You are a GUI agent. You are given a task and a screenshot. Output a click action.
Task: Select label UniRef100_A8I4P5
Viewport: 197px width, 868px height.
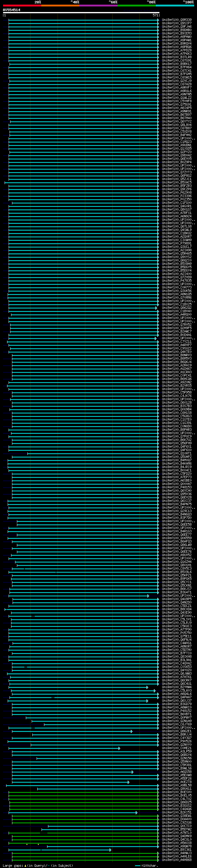point(177,108)
